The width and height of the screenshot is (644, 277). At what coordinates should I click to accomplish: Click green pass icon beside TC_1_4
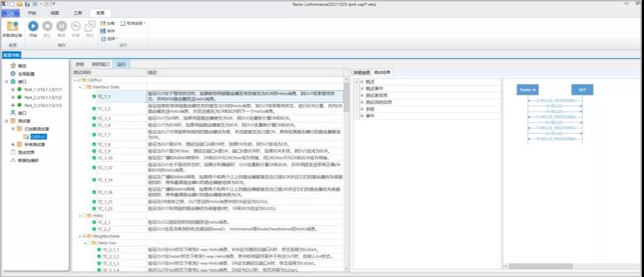click(94, 125)
